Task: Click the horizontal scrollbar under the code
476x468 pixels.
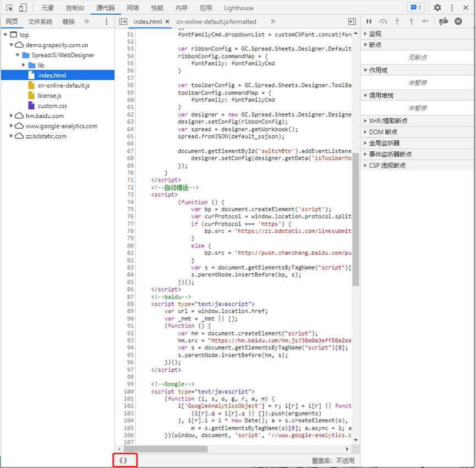Action: pyautogui.click(x=165, y=449)
